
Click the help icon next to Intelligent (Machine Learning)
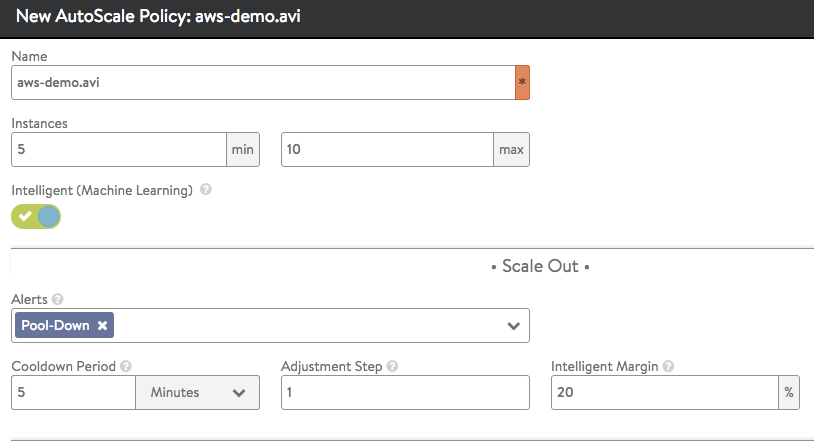click(205, 190)
